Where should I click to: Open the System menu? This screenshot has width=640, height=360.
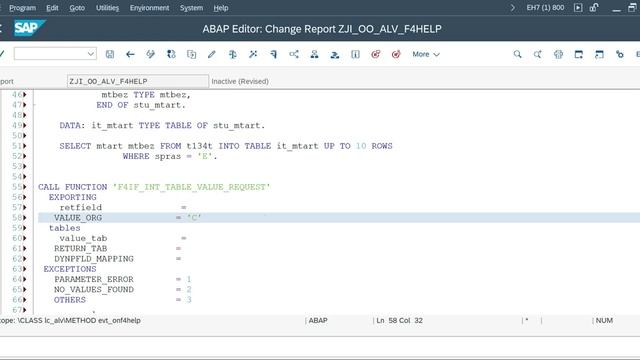click(191, 8)
